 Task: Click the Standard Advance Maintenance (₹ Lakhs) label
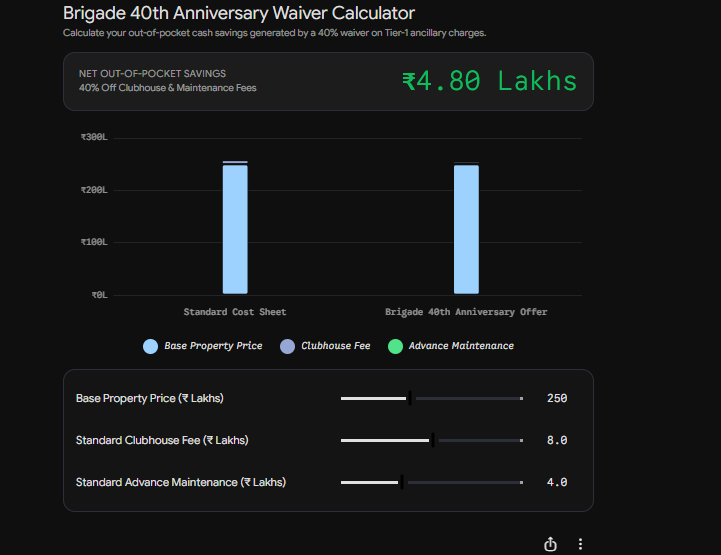181,482
